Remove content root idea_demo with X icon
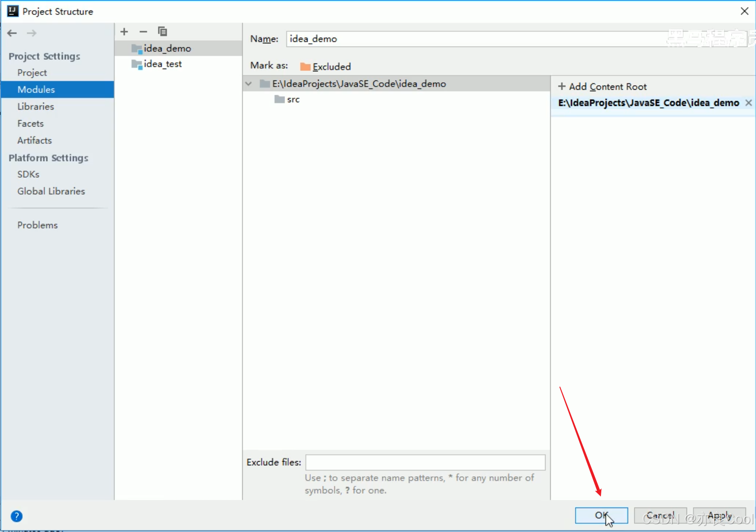756x532 pixels. point(749,103)
